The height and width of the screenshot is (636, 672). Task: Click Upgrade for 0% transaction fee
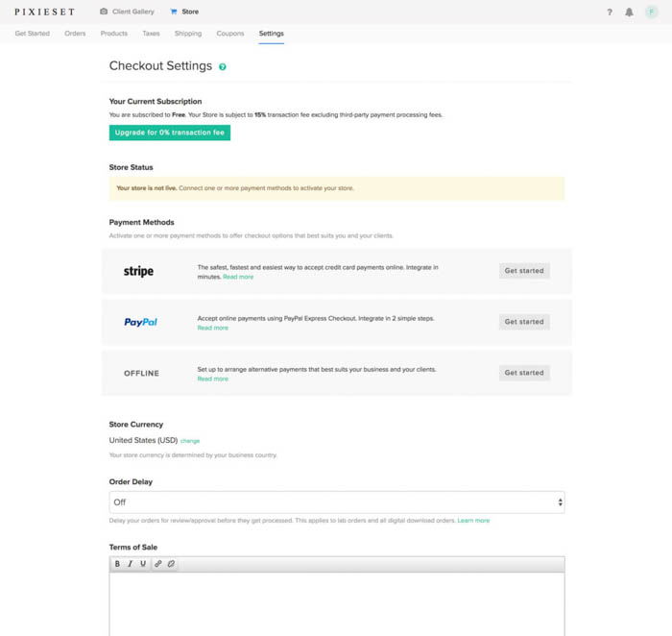pyautogui.click(x=170, y=133)
